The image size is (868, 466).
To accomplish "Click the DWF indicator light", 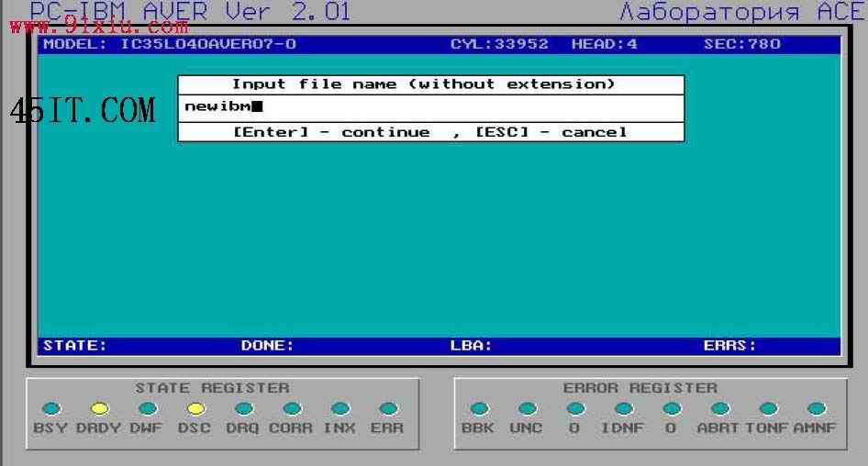I will coord(147,408).
